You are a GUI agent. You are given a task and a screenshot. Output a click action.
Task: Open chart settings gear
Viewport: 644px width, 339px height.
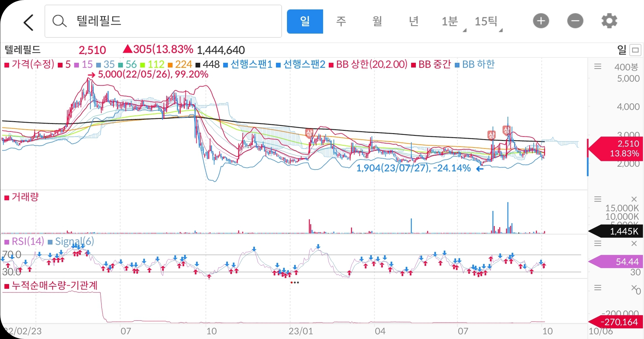(609, 21)
